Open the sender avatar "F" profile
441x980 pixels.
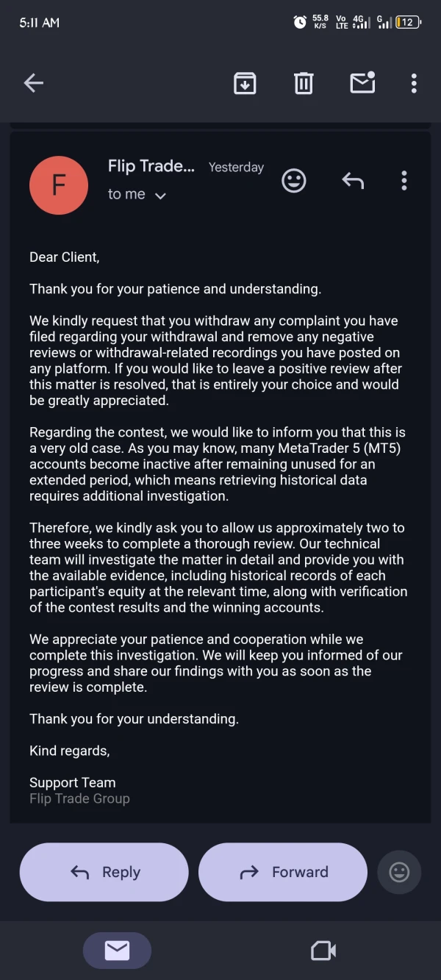[x=59, y=185]
